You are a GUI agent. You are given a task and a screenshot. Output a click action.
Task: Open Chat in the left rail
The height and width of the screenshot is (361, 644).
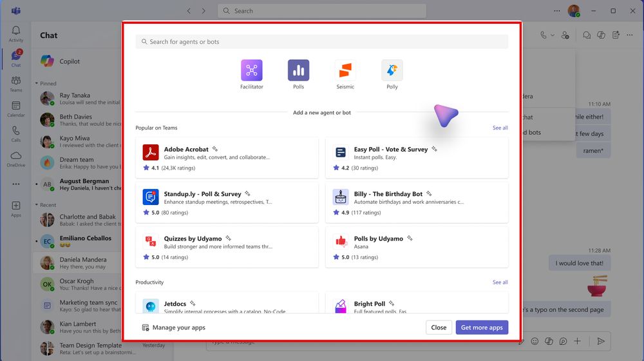pyautogui.click(x=16, y=59)
